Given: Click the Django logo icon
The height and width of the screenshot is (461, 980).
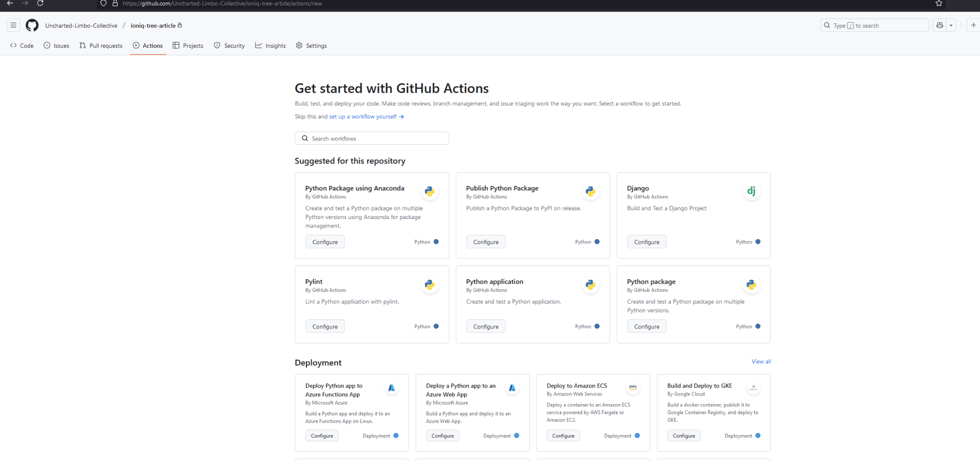Looking at the screenshot, I should (x=751, y=191).
